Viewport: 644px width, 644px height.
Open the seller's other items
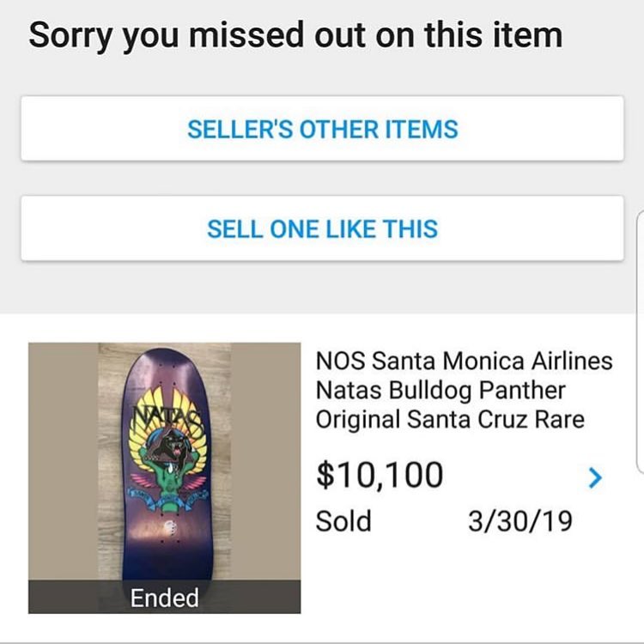pyautogui.click(x=322, y=129)
